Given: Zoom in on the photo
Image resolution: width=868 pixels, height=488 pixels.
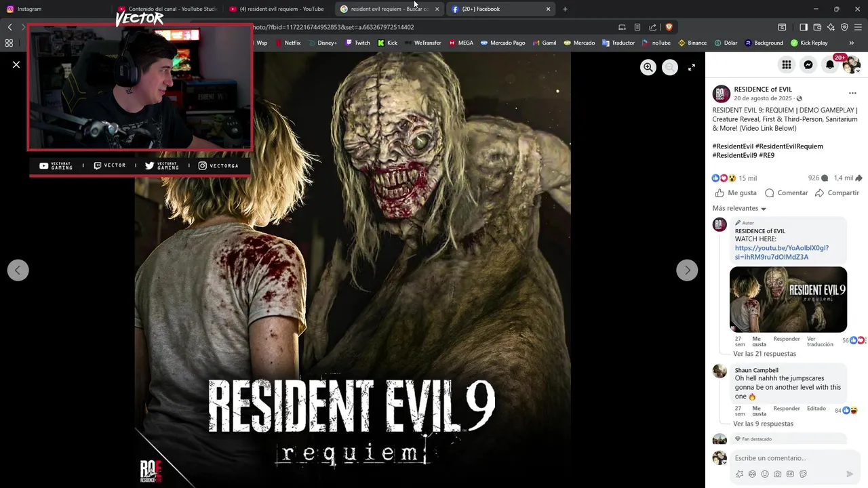Looking at the screenshot, I should 648,67.
